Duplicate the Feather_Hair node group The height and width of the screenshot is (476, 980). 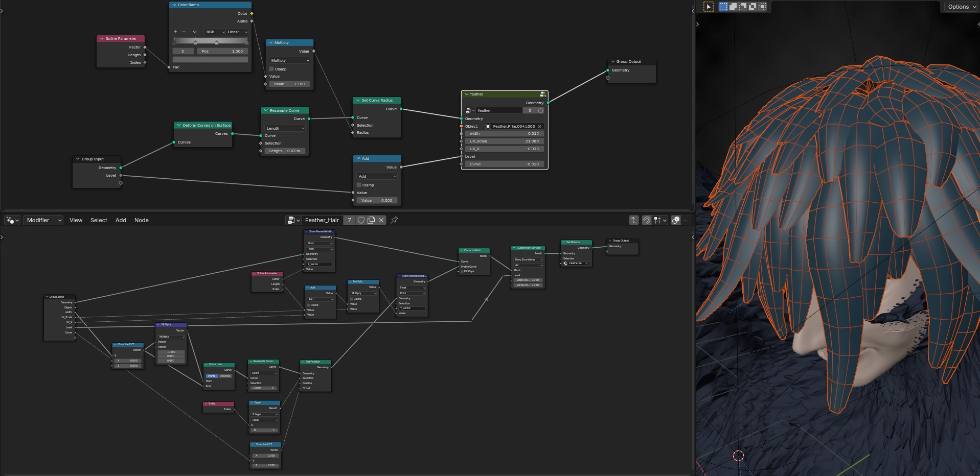(x=371, y=220)
